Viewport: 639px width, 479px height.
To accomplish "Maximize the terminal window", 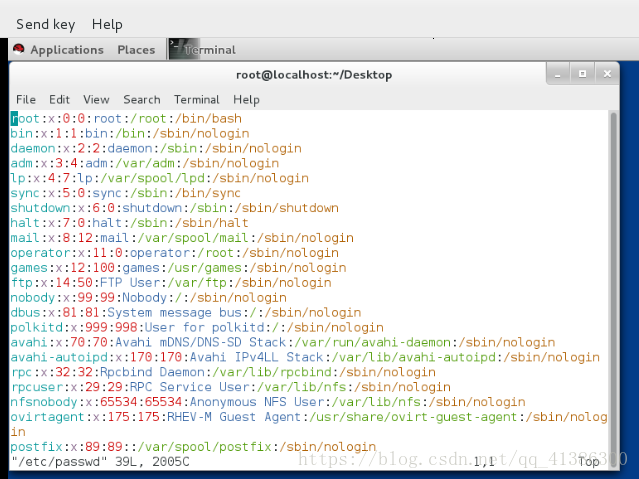I will click(x=582, y=74).
